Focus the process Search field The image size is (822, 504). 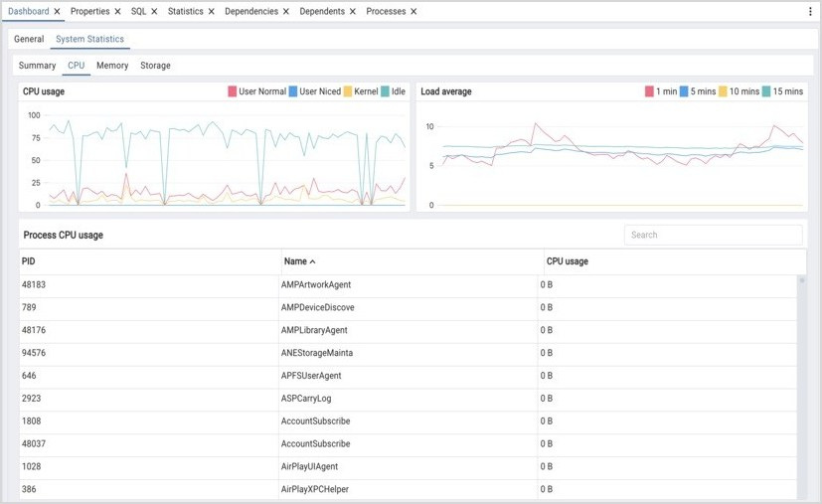tap(713, 235)
